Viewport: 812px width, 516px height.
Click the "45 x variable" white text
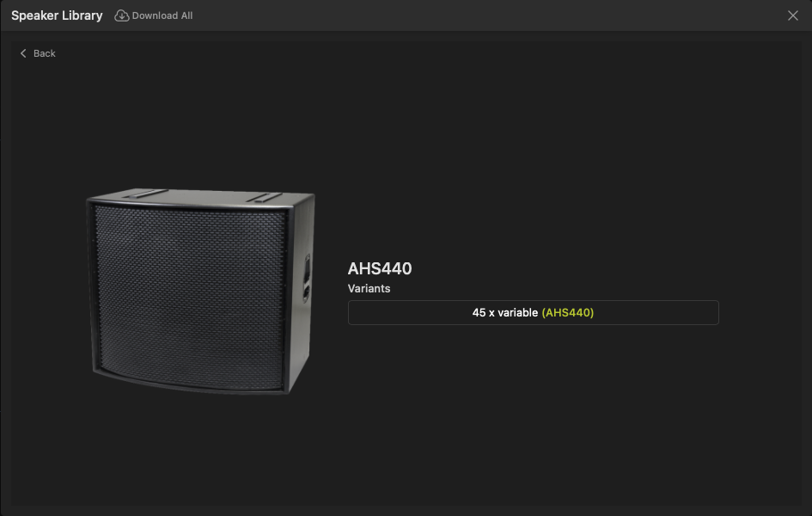point(505,312)
